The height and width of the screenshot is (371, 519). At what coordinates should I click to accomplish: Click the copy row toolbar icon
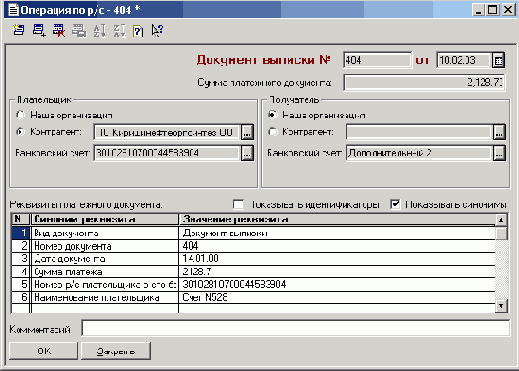click(x=79, y=30)
